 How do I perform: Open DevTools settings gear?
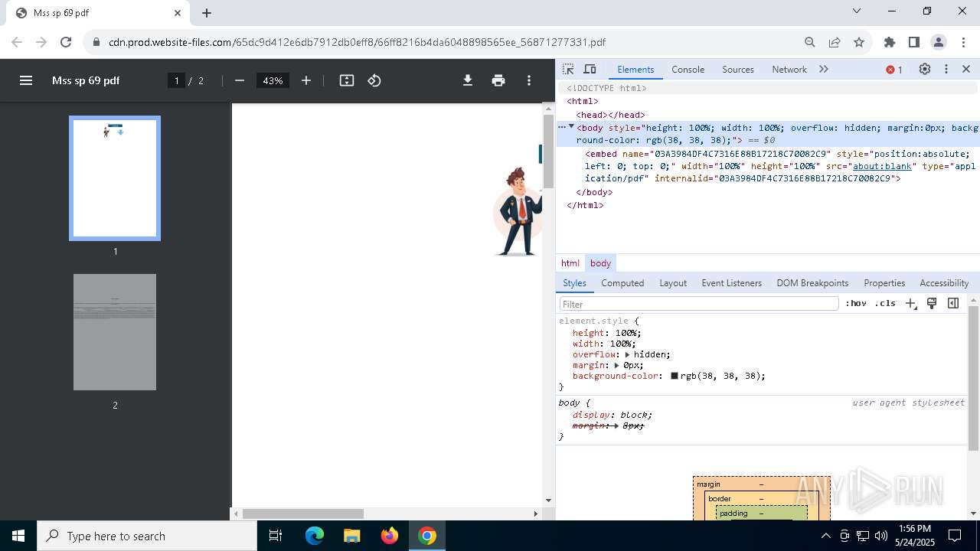(925, 69)
